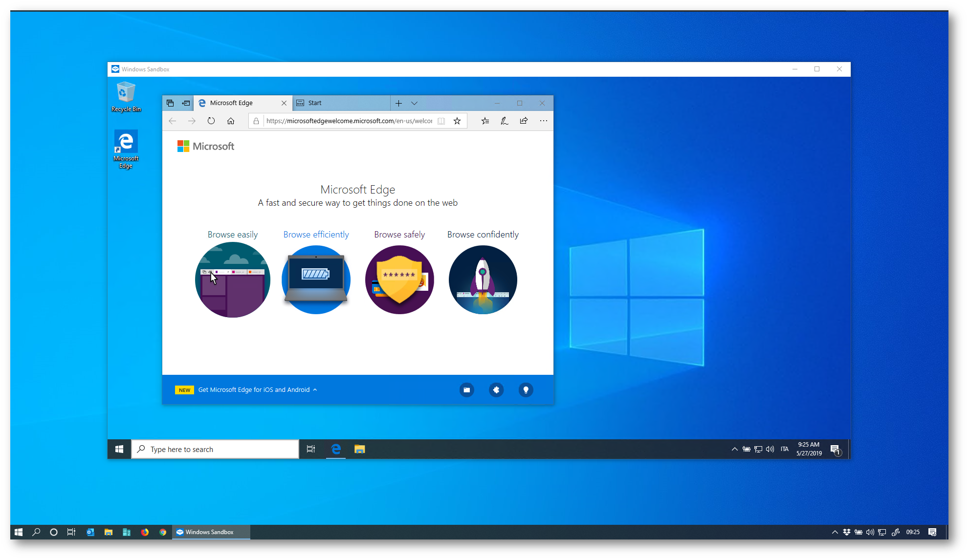This screenshot has width=969, height=560.
Task: Click Edge icon in the Sandbox taskbar
Action: pos(336,449)
